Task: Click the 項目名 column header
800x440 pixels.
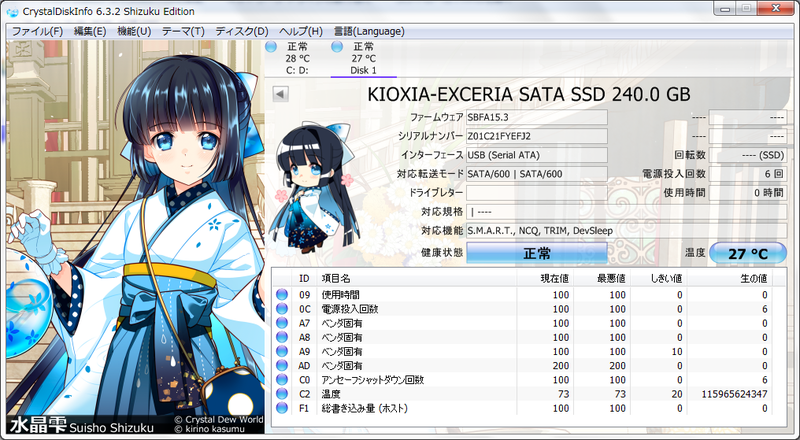Action: coord(417,278)
